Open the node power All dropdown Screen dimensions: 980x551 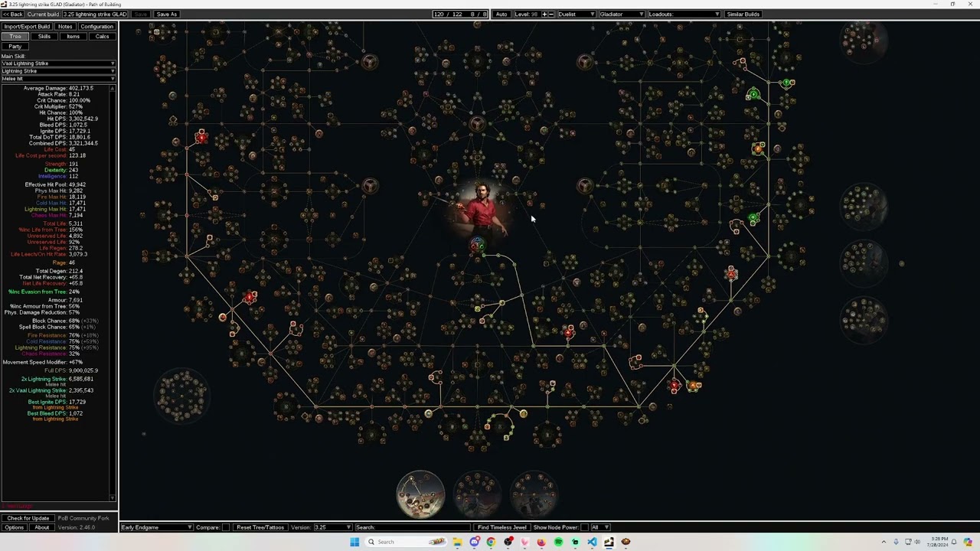[599, 527]
